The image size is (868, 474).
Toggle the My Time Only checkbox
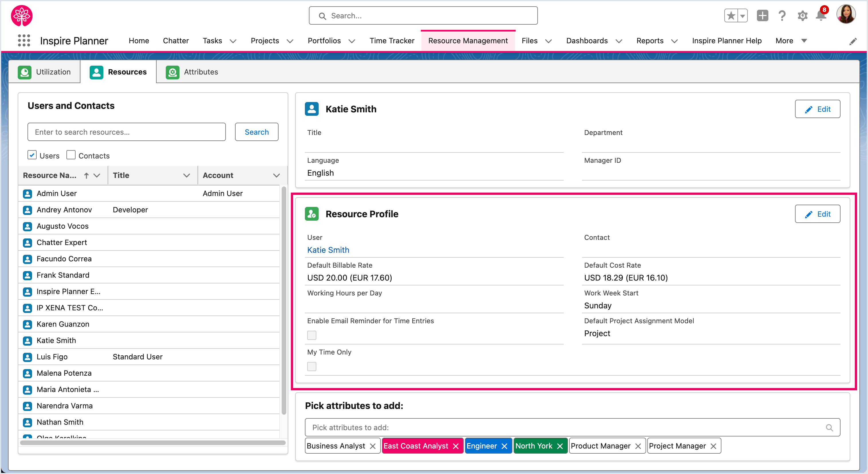pos(312,366)
